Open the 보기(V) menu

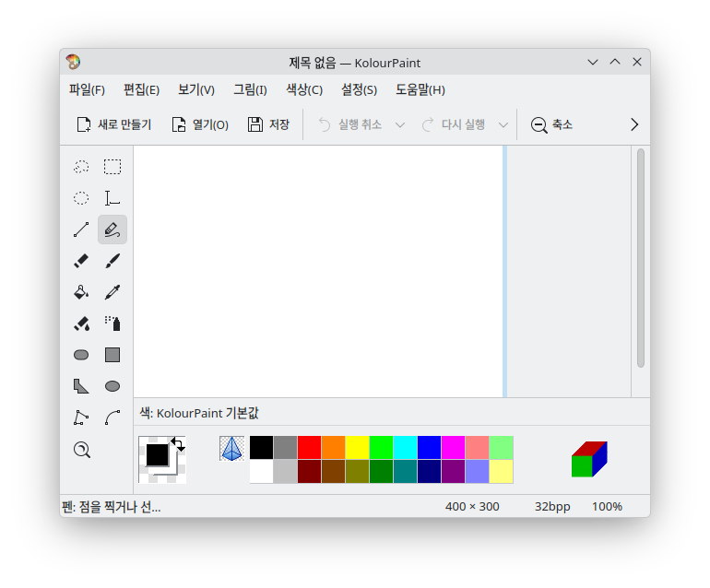196,89
